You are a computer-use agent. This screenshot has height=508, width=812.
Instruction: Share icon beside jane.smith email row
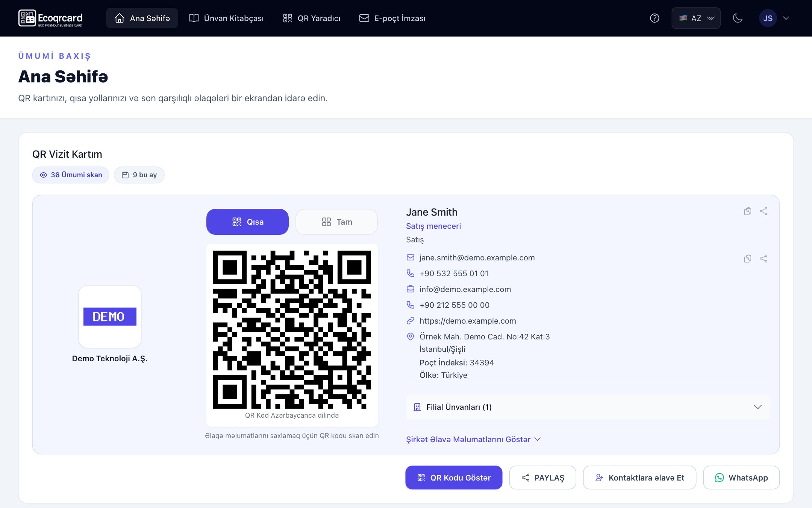coord(764,259)
